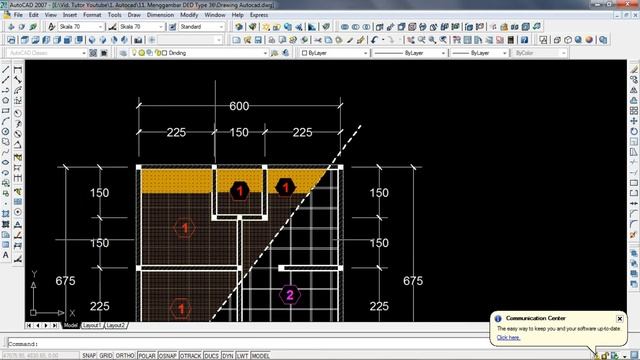This screenshot has height=360, width=640.
Task: Click the New drawing icon
Action: point(236,40)
